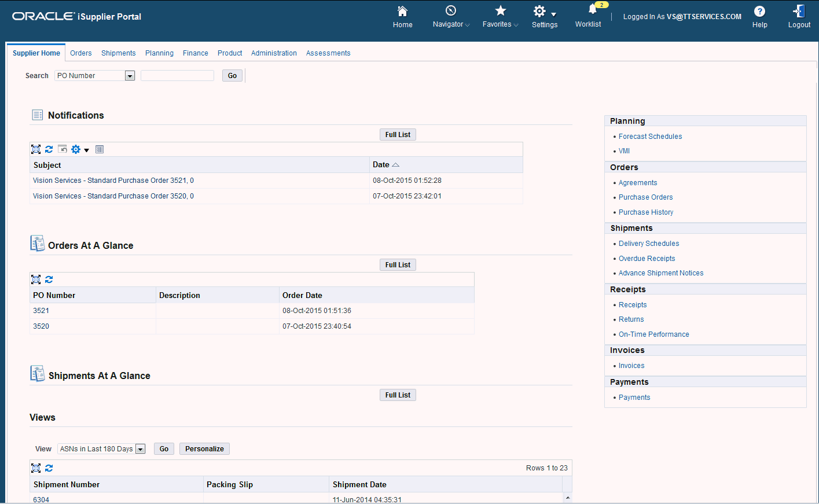Detach the Notifications table
The height and width of the screenshot is (504, 819).
tap(36, 149)
